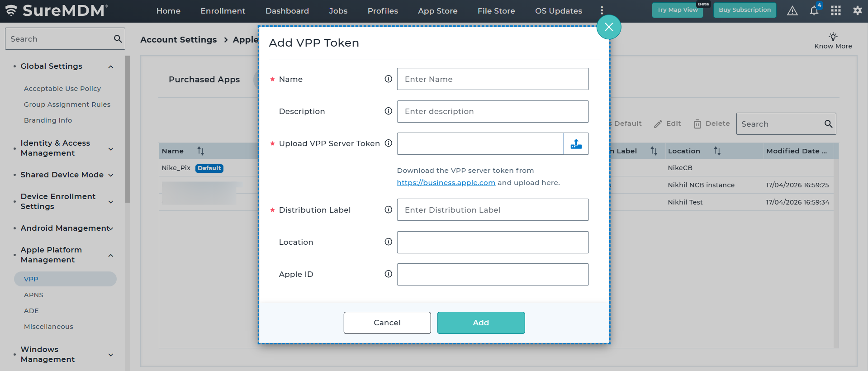Open the more options kebab menu
This screenshot has height=371, width=868.
602,11
